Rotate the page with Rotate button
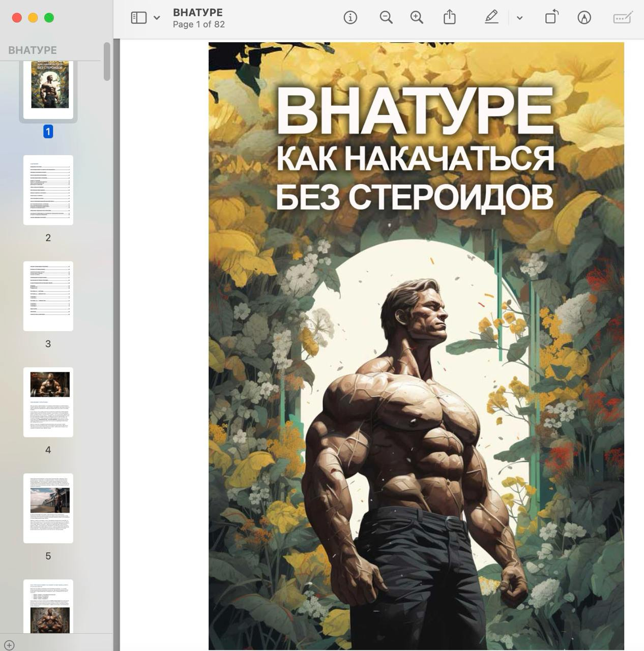Screen dimensions: 644x651 [551, 18]
